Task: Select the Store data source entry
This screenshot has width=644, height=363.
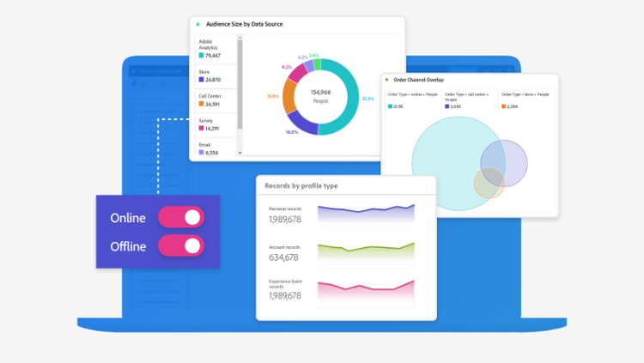Action: (x=216, y=76)
